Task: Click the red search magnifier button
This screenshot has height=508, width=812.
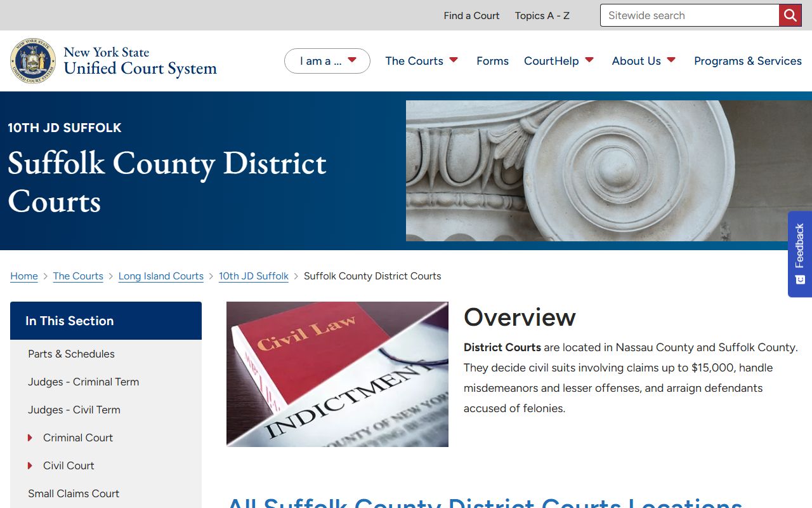Action: coord(790,15)
